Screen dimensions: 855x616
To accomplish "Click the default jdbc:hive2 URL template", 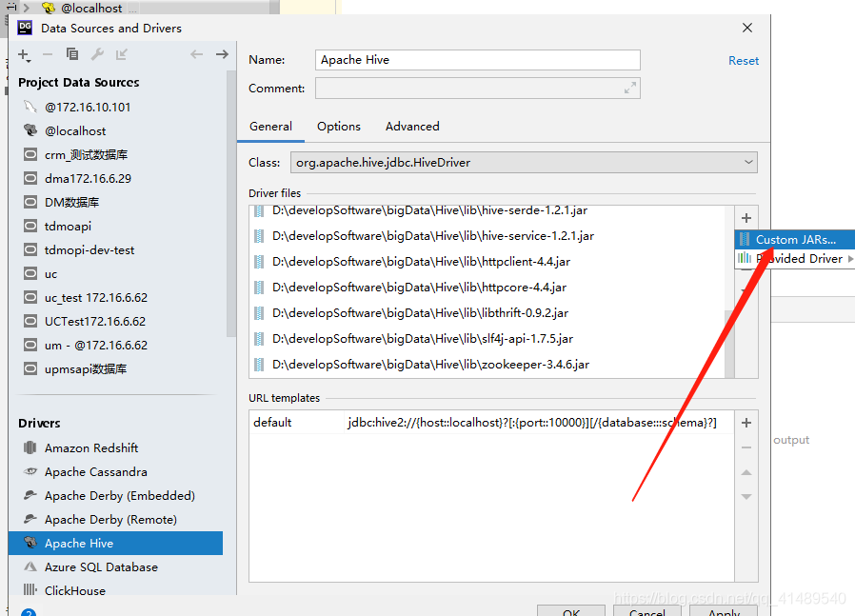I will (x=491, y=423).
